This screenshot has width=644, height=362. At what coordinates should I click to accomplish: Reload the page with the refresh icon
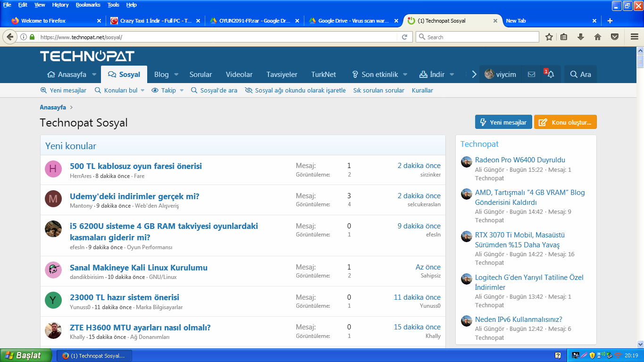404,37
